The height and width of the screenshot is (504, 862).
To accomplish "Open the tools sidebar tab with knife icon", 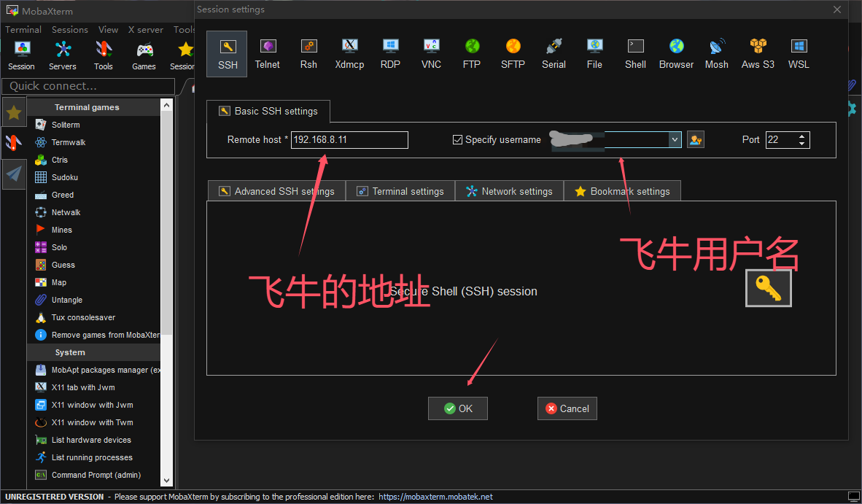I will [x=14, y=143].
